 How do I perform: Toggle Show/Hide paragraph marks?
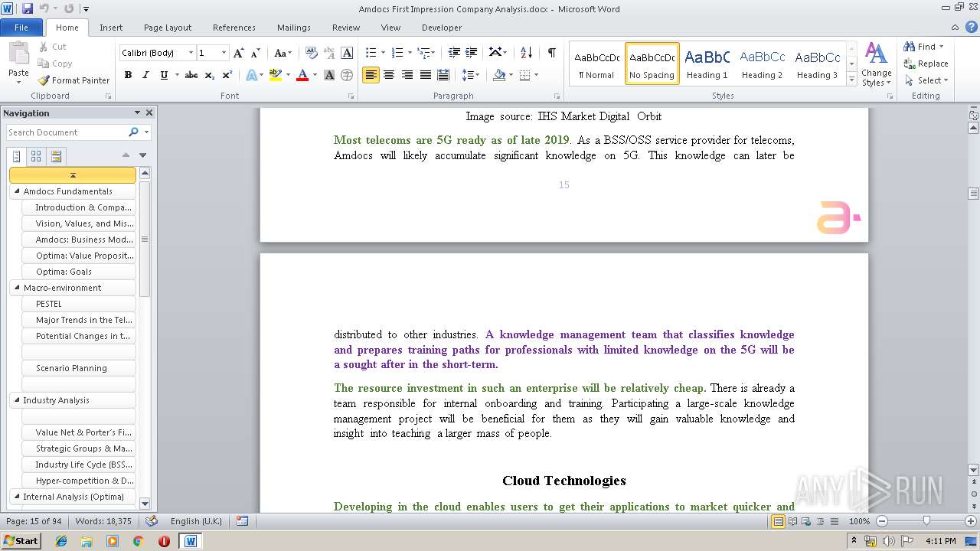551,53
